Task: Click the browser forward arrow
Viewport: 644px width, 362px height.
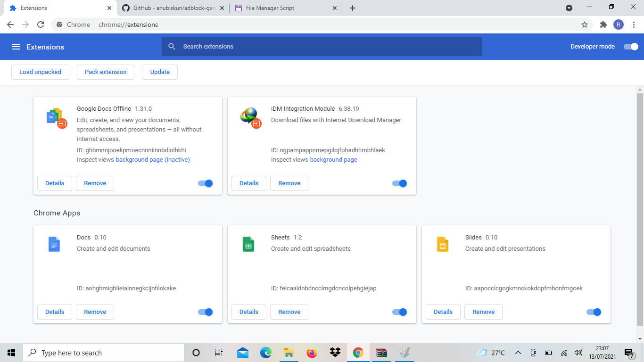Action: pyautogui.click(x=25, y=25)
